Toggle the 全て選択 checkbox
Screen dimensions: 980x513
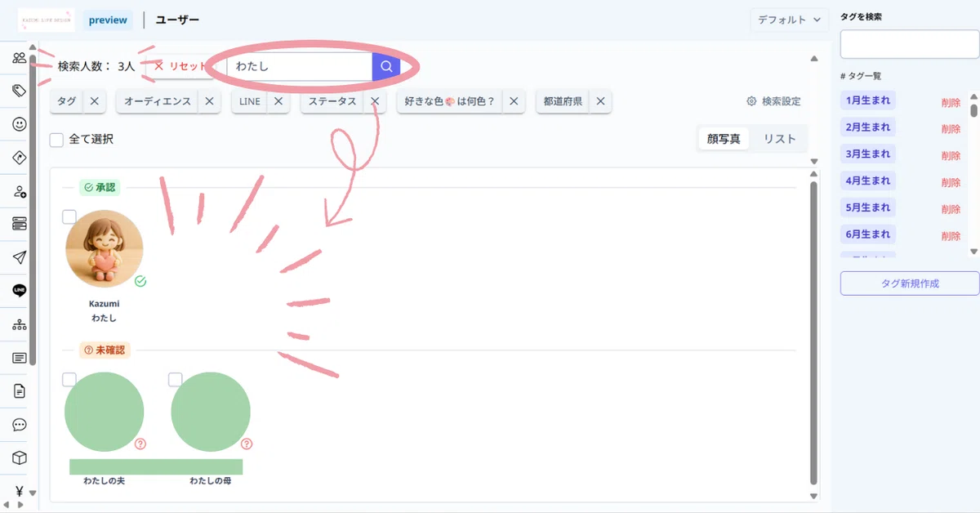56,140
